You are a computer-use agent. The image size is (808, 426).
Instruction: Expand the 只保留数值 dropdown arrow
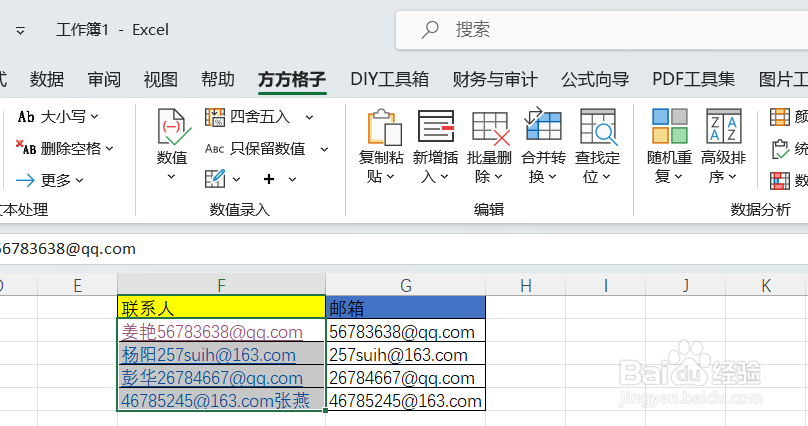[324, 149]
